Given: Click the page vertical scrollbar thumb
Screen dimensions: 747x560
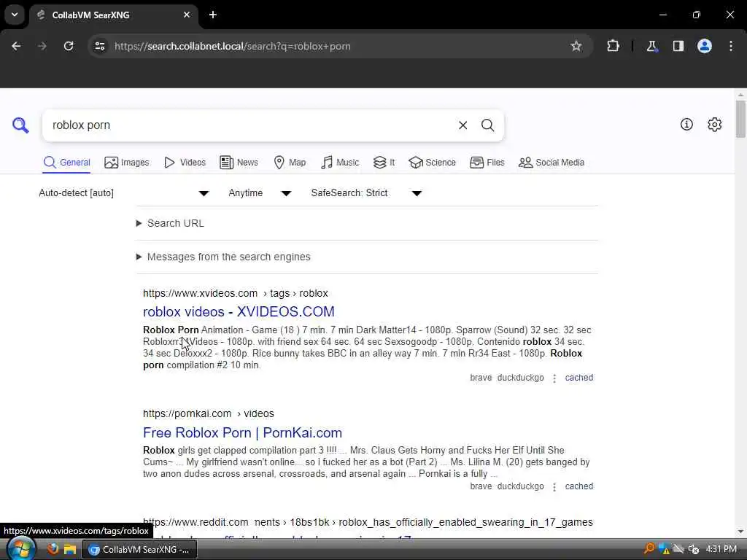Looking at the screenshot, I should (740, 119).
